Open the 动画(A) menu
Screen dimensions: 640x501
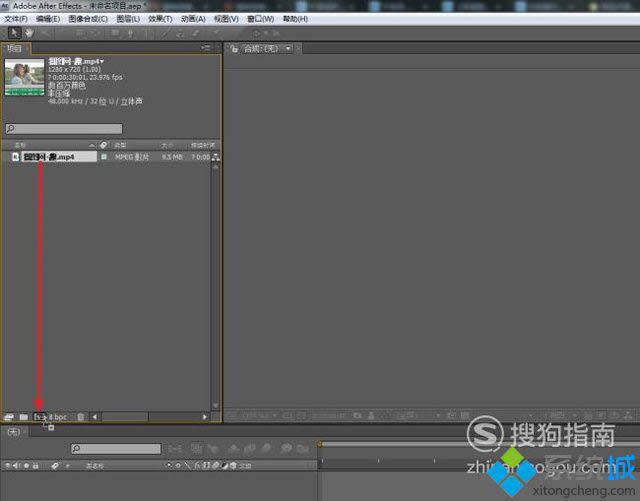click(193, 19)
